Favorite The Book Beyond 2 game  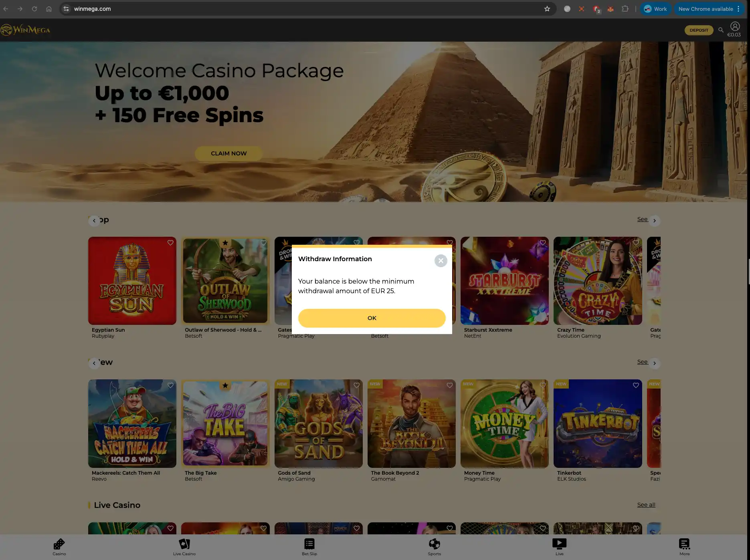click(449, 385)
